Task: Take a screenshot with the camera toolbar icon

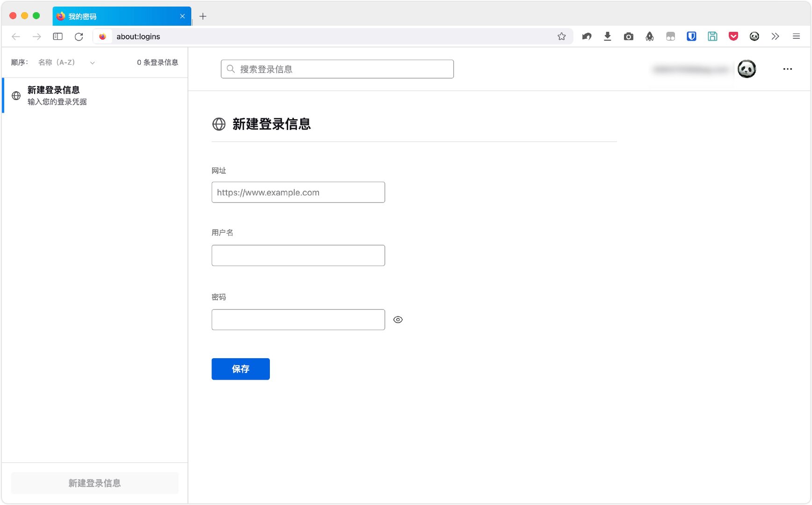Action: [x=629, y=36]
